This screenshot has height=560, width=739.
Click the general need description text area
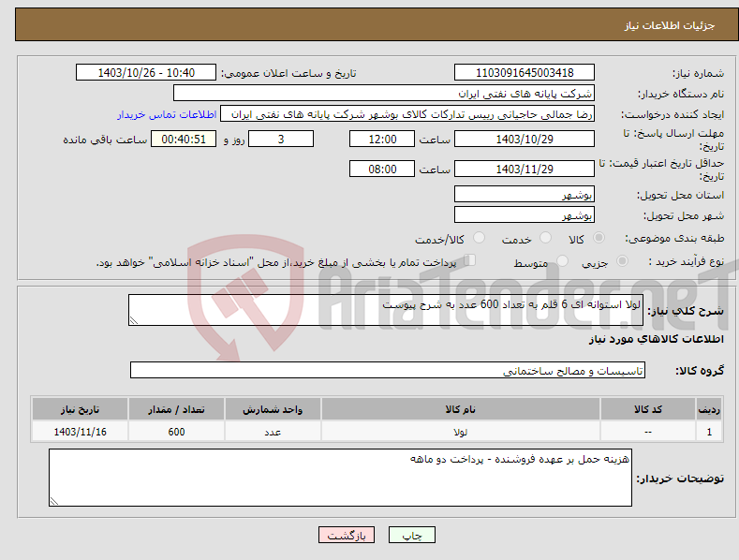(x=386, y=310)
